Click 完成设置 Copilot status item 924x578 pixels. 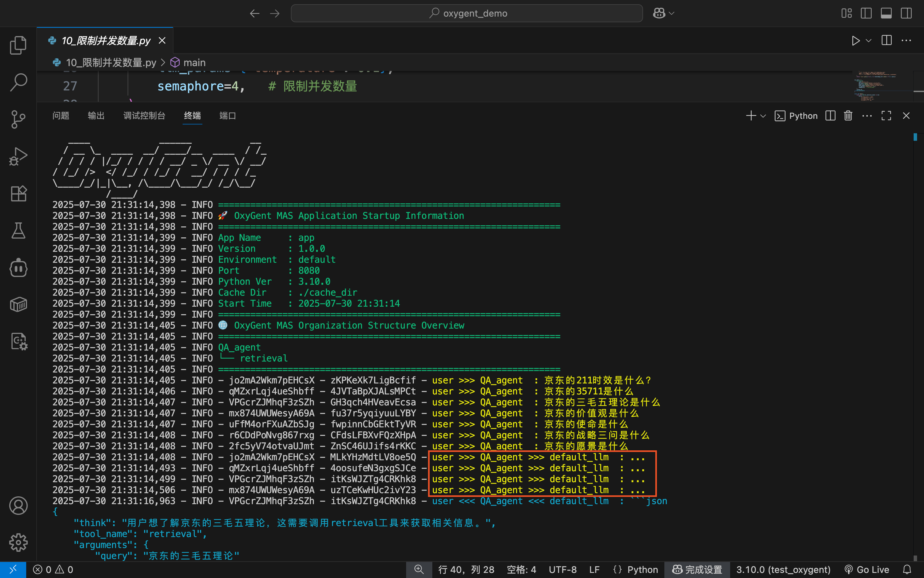click(x=697, y=570)
